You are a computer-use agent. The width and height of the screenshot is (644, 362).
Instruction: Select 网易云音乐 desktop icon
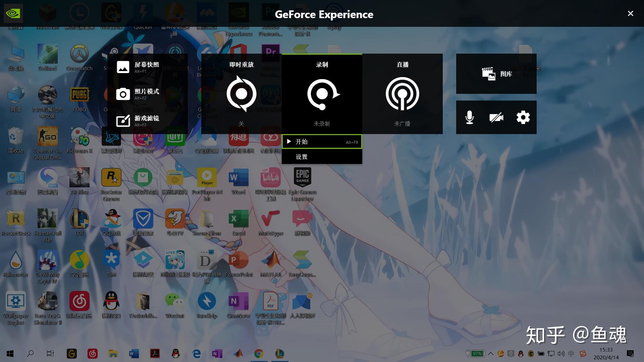[79, 305]
